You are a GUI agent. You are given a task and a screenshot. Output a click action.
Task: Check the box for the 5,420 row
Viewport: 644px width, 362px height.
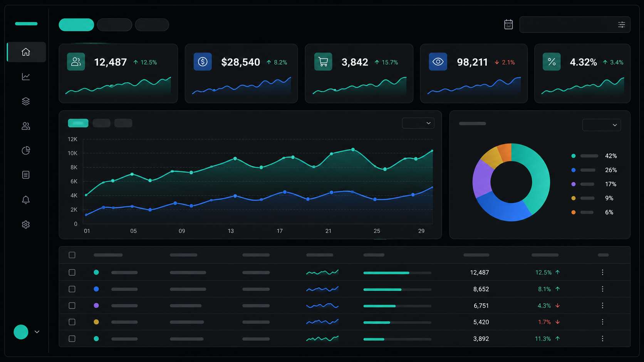point(72,322)
